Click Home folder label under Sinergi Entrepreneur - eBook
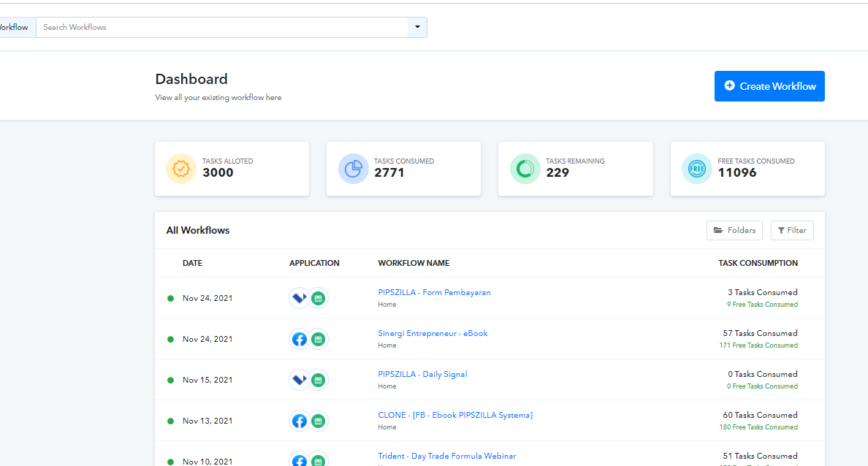 387,345
